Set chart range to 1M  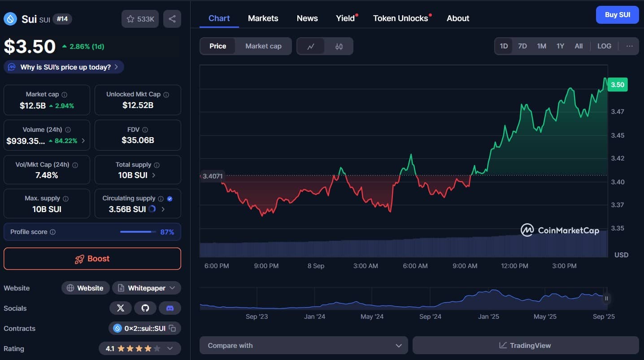click(x=542, y=46)
